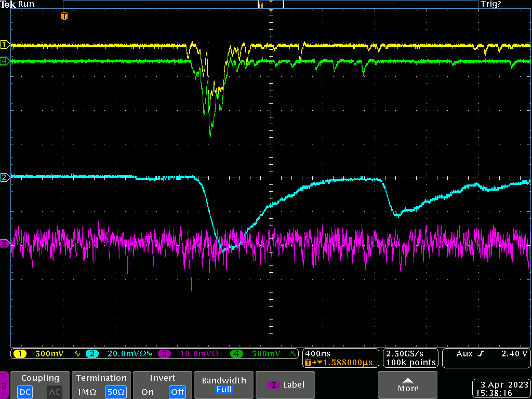Click the 400ns horizontal scale readout
The image size is (532, 399).
click(317, 353)
